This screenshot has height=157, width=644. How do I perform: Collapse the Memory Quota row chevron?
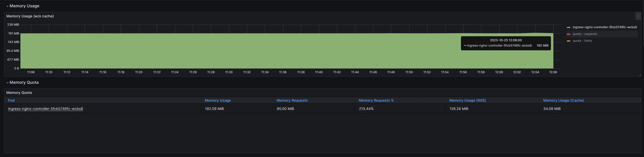point(8,83)
